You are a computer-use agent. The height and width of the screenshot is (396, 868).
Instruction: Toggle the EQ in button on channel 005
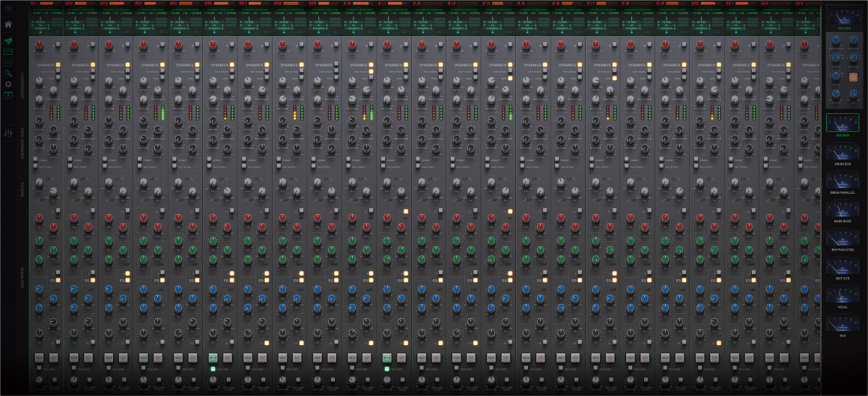(197, 280)
